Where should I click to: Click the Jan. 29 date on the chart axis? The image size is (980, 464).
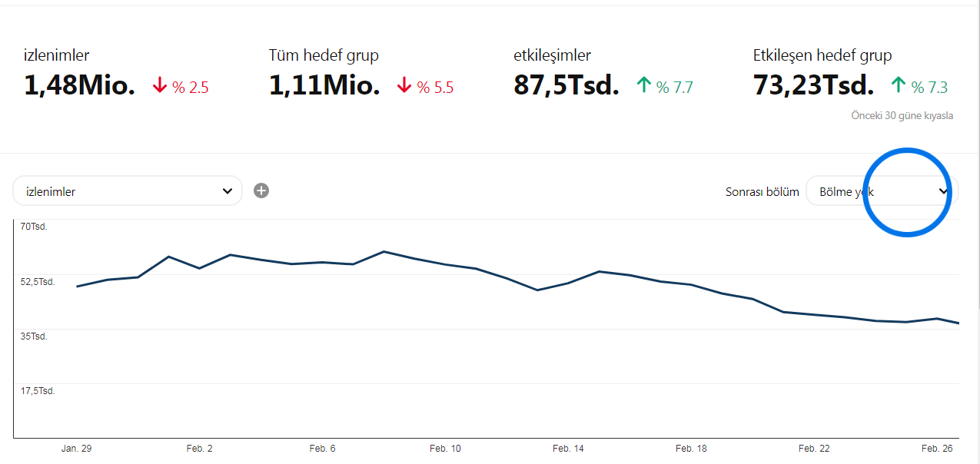(76, 449)
